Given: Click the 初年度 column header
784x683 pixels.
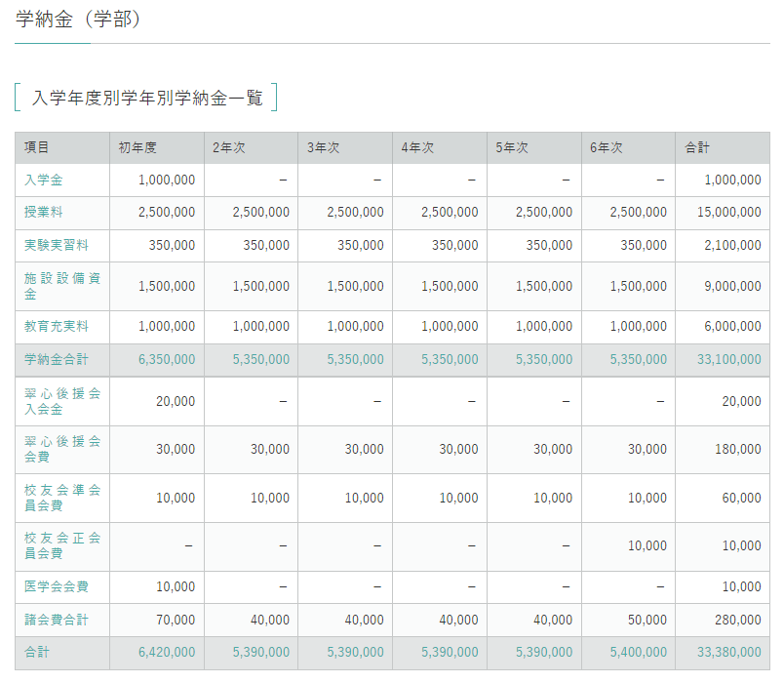Looking at the screenshot, I should point(137,147).
